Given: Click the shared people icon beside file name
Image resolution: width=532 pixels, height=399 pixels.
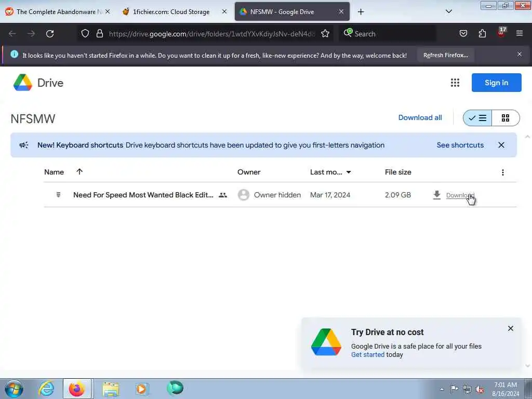Looking at the screenshot, I should tap(222, 195).
